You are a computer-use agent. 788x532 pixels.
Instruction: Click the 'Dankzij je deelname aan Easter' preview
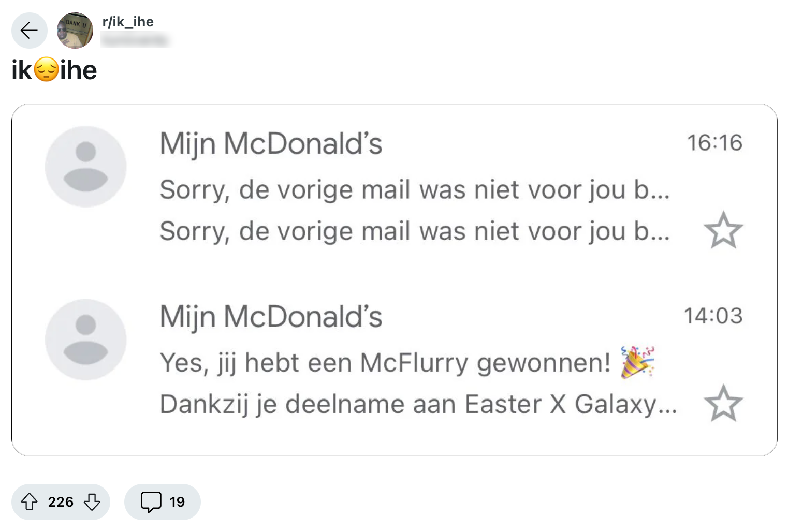[x=418, y=404]
